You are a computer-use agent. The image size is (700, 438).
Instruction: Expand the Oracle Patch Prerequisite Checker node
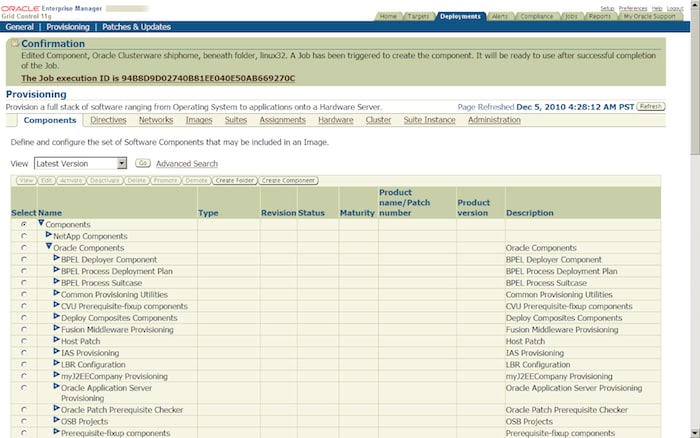click(57, 408)
